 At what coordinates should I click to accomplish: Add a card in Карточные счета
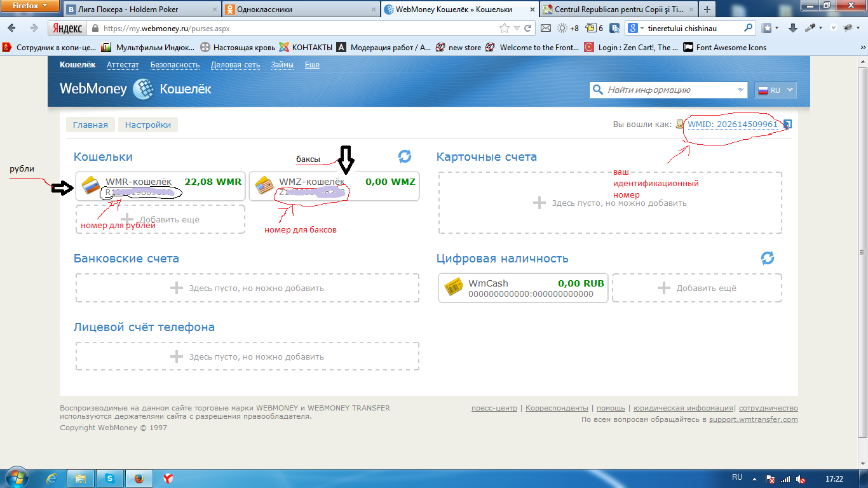[610, 203]
